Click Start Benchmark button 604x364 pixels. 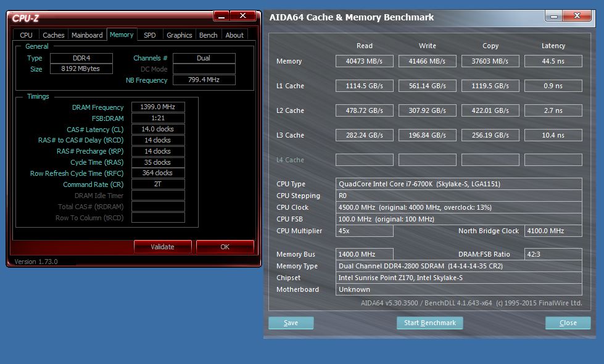coord(430,323)
